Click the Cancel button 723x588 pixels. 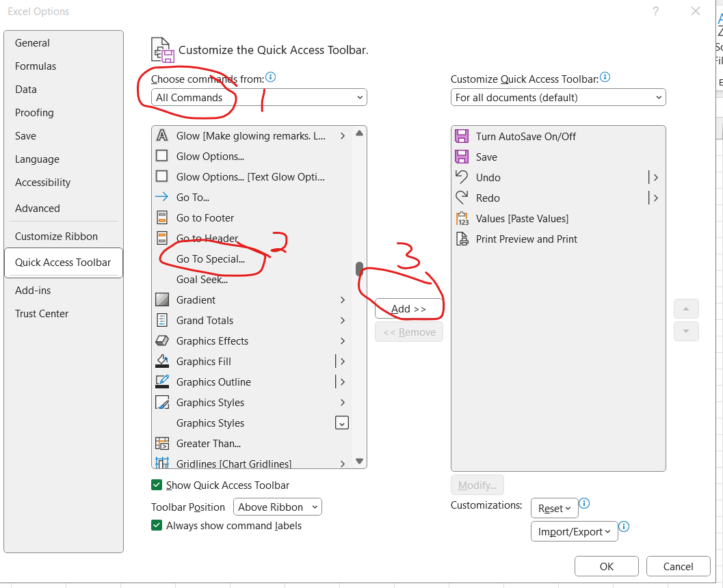point(678,566)
